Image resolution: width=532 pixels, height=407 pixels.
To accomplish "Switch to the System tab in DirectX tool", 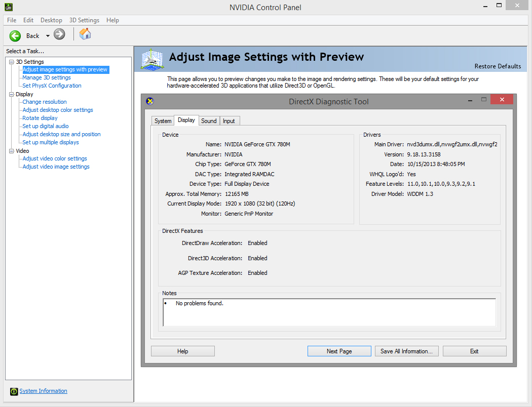I will [x=163, y=121].
